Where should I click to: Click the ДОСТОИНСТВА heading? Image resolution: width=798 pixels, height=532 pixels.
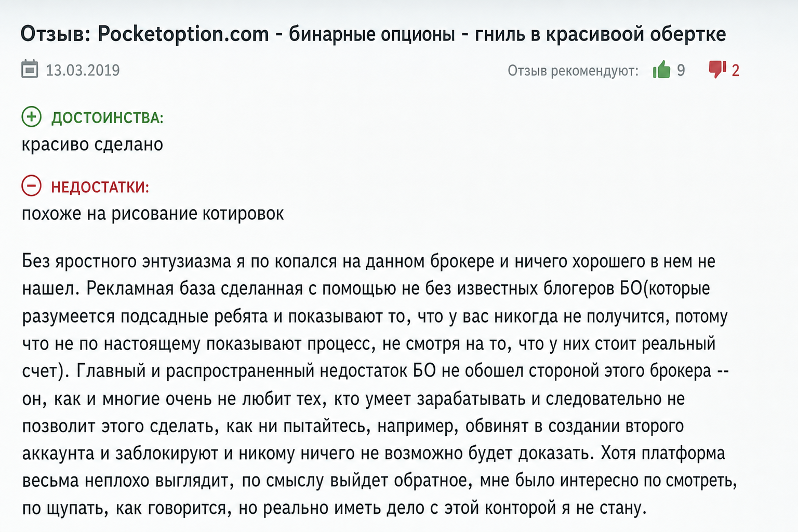(x=107, y=118)
